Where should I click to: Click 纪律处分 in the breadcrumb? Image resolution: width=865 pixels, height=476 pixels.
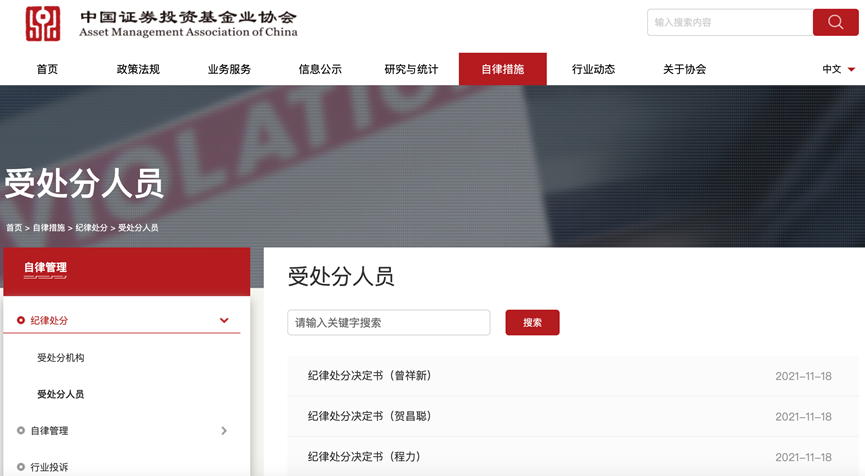[92, 228]
